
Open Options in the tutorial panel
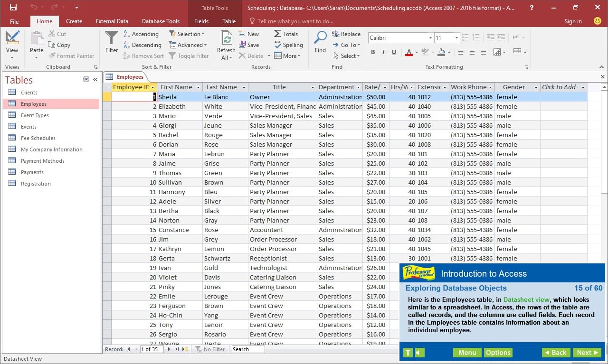click(x=498, y=353)
